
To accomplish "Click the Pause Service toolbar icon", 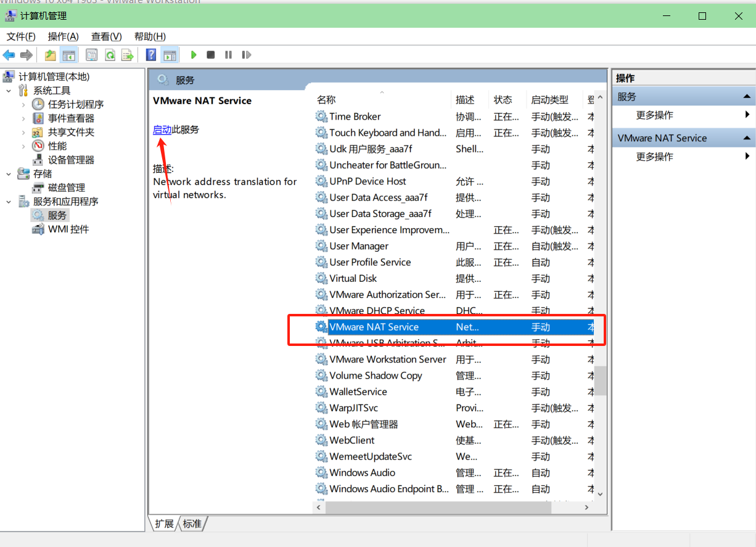I will 229,55.
